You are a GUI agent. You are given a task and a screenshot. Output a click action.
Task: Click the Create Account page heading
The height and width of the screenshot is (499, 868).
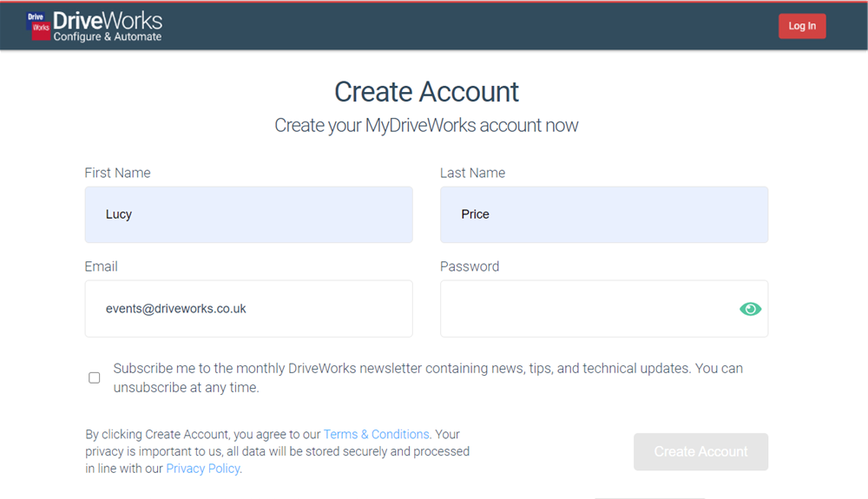[x=427, y=91]
